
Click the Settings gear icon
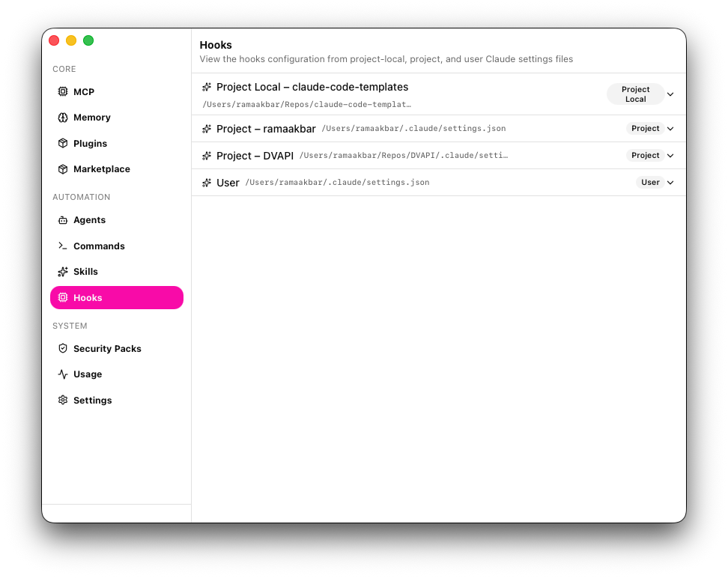click(x=63, y=400)
